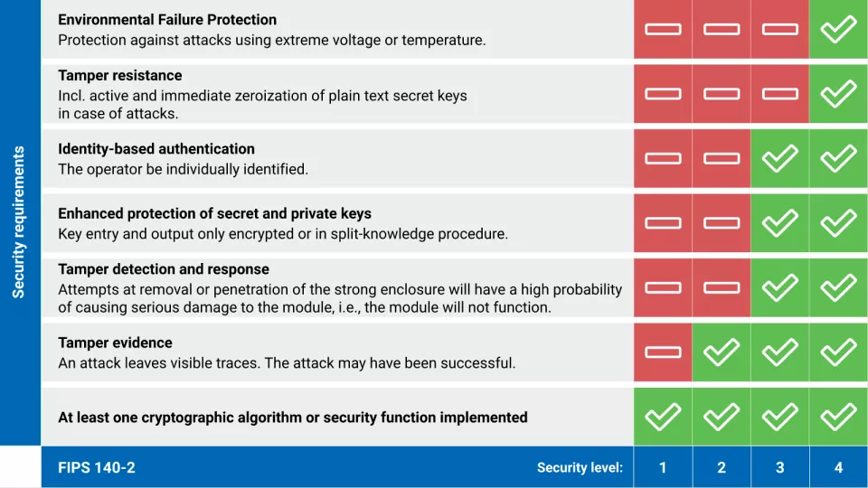Click level 4 checkmark for Enhanced protection of keys

point(838,222)
